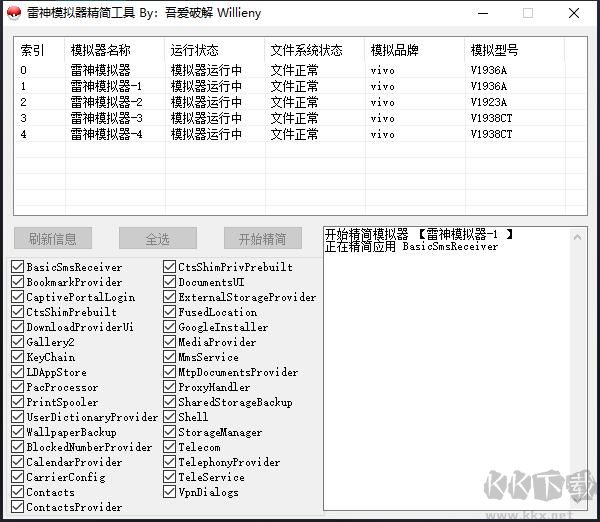Uncheck the DocumentsUI checkbox
This screenshot has height=522, width=600.
169,282
